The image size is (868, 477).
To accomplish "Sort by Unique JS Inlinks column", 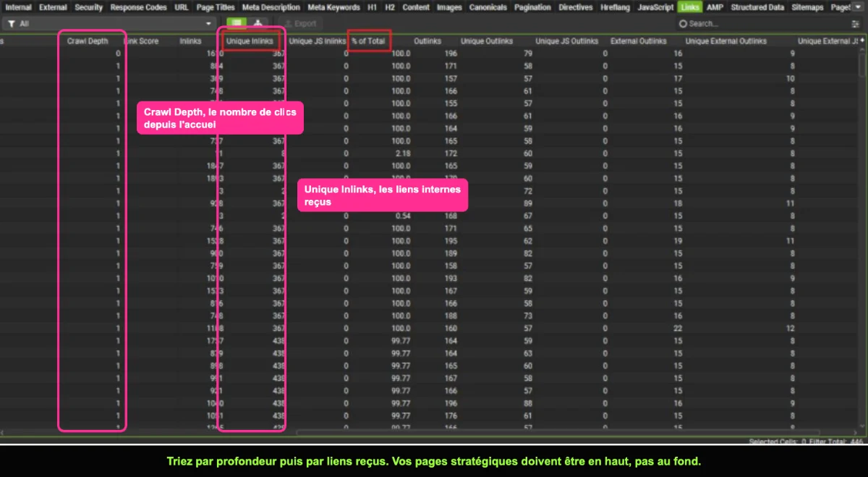I will point(318,41).
